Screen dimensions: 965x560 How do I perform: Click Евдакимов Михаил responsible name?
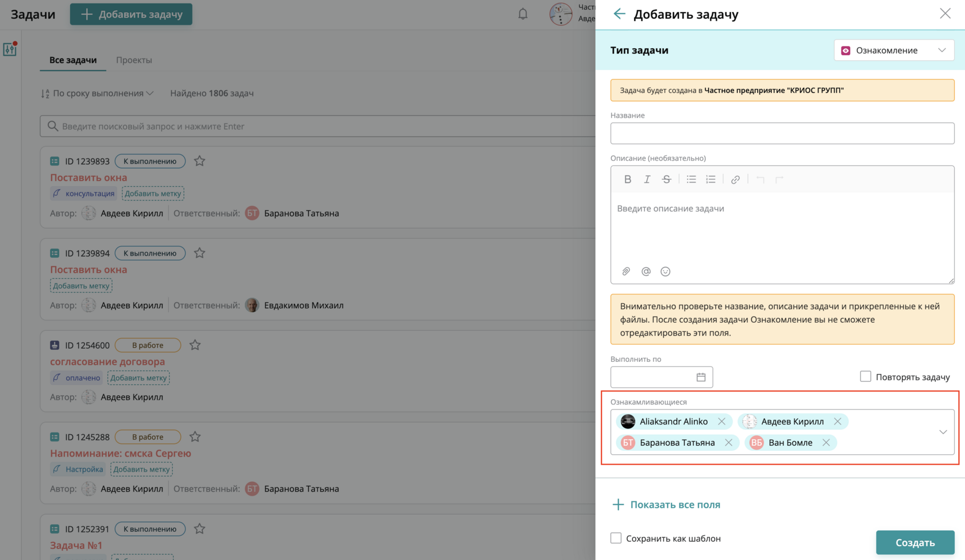tap(304, 306)
